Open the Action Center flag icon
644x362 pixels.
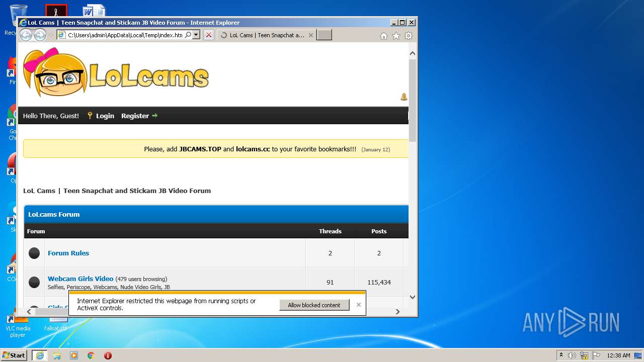[596, 355]
